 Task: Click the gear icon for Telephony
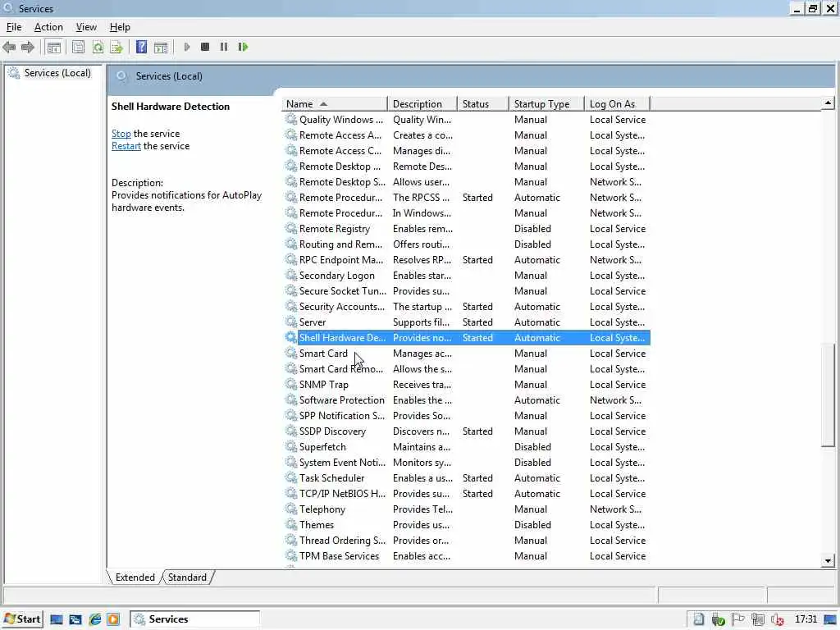pyautogui.click(x=291, y=509)
